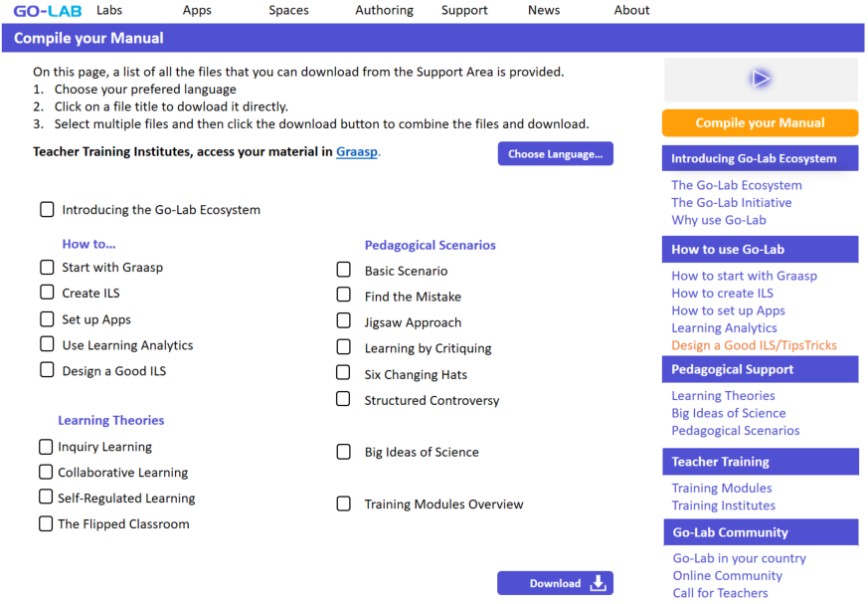The height and width of the screenshot is (604, 868).
Task: Play the video in the sidebar
Action: (x=761, y=79)
